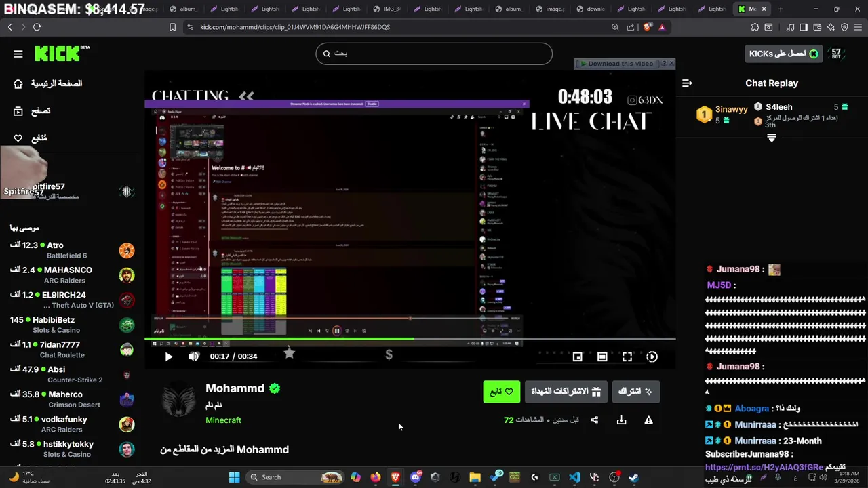This screenshot has height=488, width=868.
Task: Open 7idan7777 recommended channel
Action: tap(72, 350)
